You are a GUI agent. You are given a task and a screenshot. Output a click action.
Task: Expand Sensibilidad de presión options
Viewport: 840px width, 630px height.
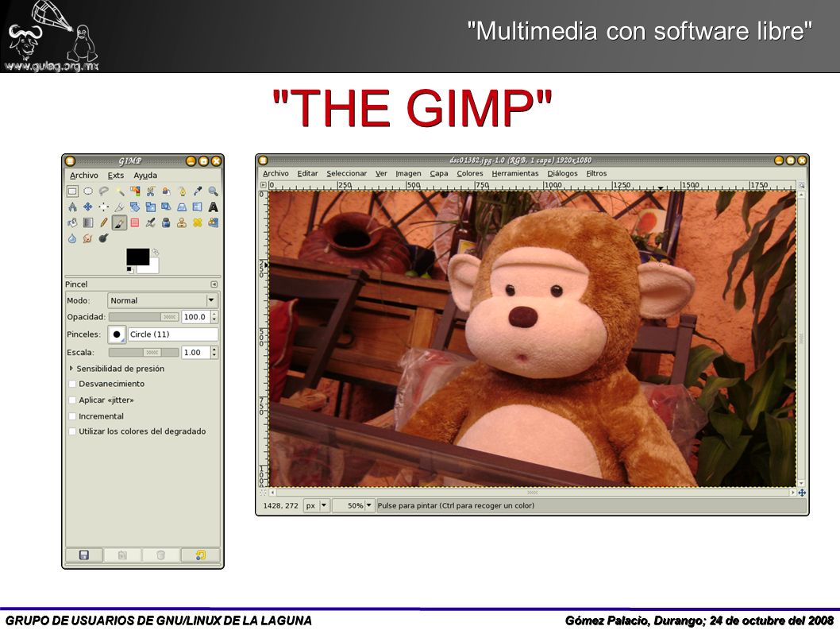point(71,369)
